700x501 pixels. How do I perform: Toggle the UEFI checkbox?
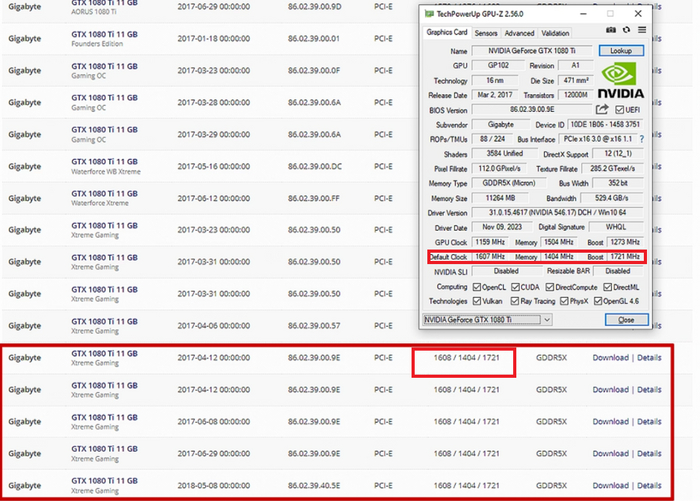621,110
